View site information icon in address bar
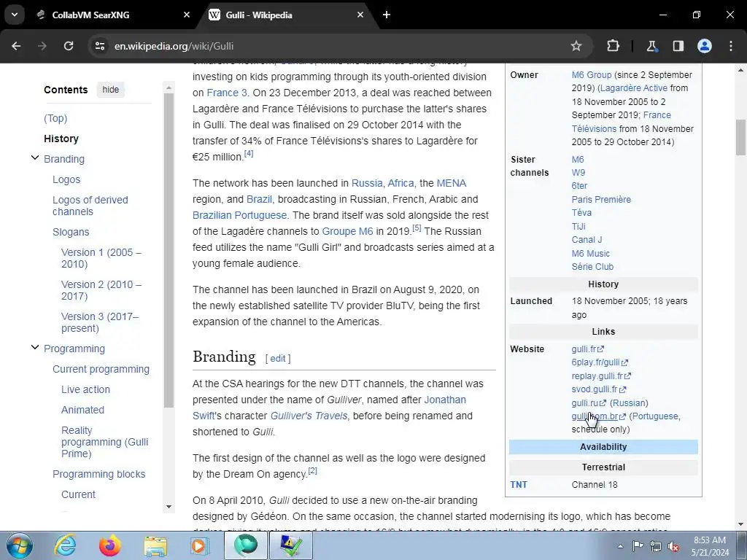The height and width of the screenshot is (560, 747). (x=100, y=46)
